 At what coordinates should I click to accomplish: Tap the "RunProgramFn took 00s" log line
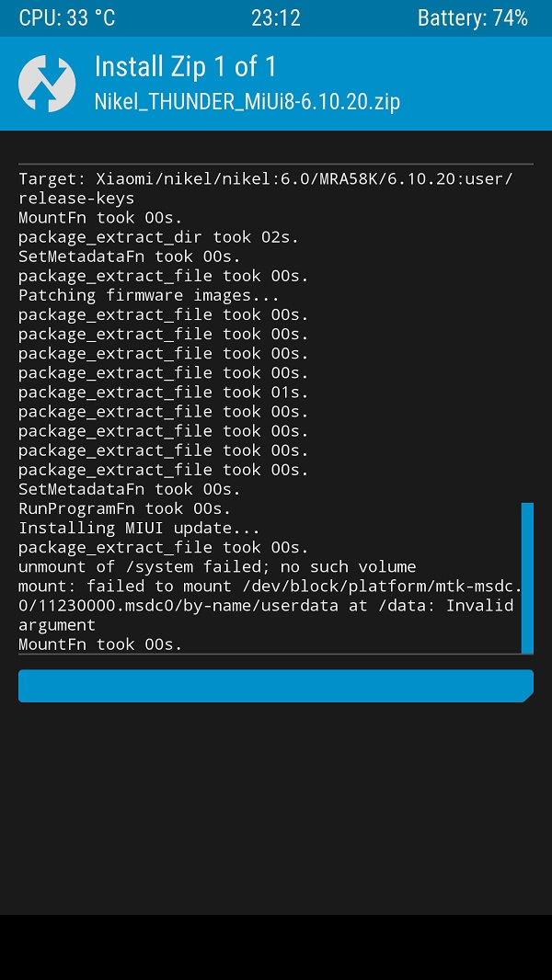(x=124, y=508)
